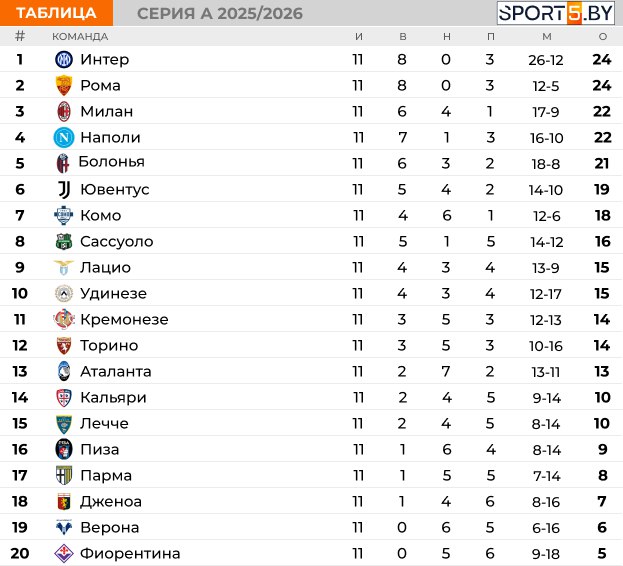Click the Кремонезе team name
This screenshot has height=566, width=623.
pyautogui.click(x=124, y=319)
